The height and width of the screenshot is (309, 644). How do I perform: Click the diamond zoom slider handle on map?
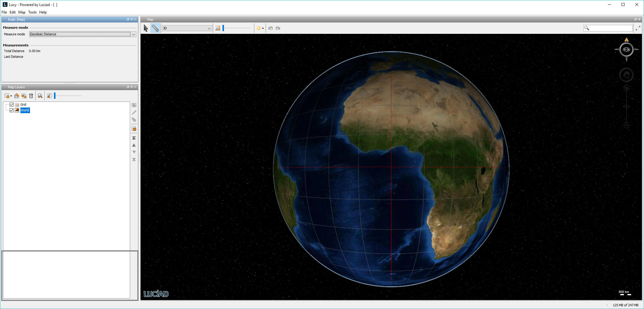[x=627, y=107]
